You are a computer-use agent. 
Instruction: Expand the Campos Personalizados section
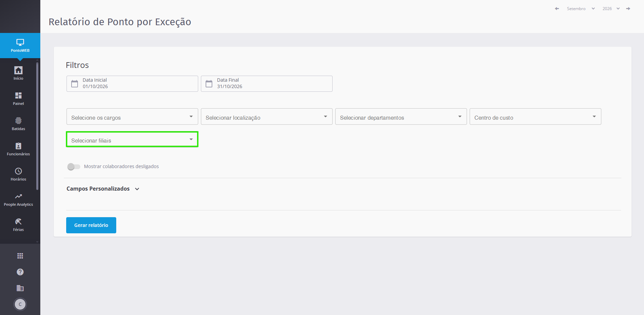tap(103, 189)
